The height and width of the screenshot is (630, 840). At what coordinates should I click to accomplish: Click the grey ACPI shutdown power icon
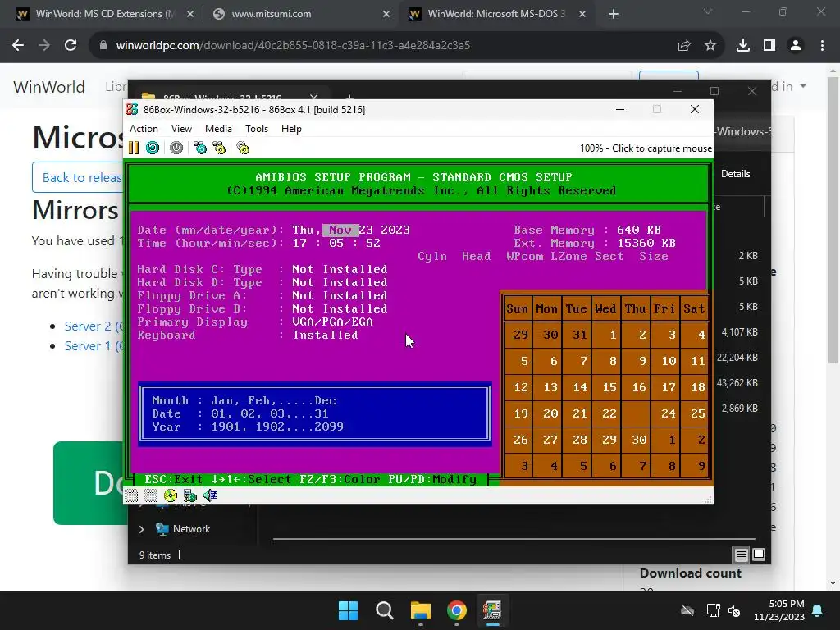pyautogui.click(x=176, y=148)
